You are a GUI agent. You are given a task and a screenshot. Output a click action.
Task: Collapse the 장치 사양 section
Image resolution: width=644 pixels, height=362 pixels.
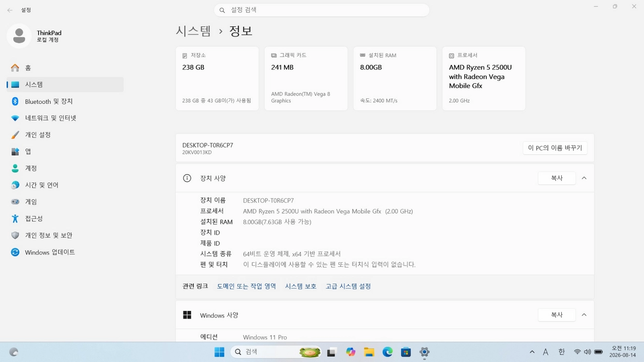(584, 178)
